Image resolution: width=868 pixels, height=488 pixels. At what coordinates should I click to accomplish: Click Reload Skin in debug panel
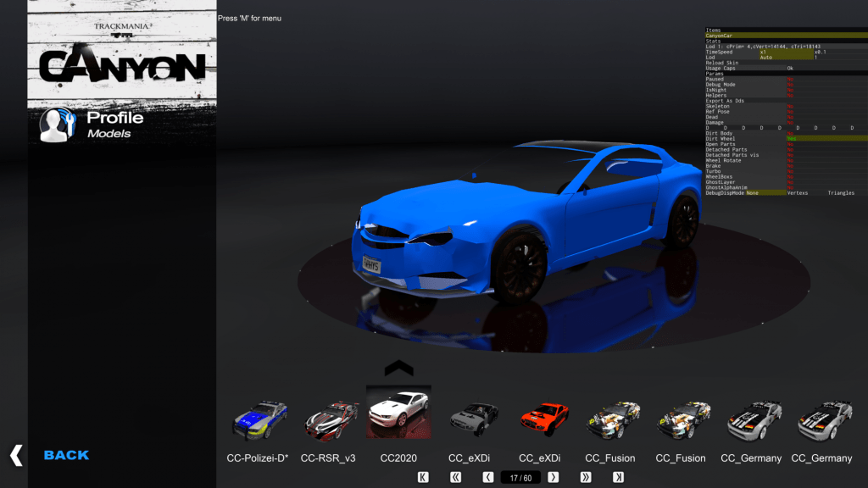(722, 63)
